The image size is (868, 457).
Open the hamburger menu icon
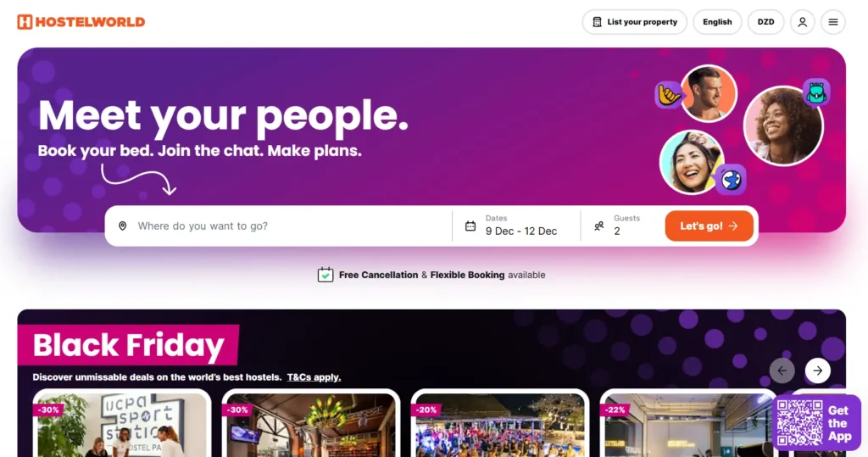pos(833,22)
